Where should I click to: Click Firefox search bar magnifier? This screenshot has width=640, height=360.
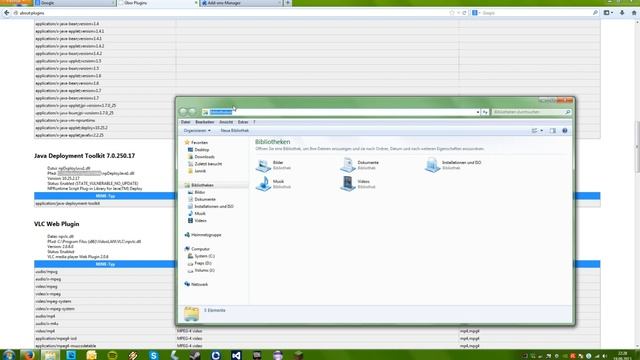[595, 13]
